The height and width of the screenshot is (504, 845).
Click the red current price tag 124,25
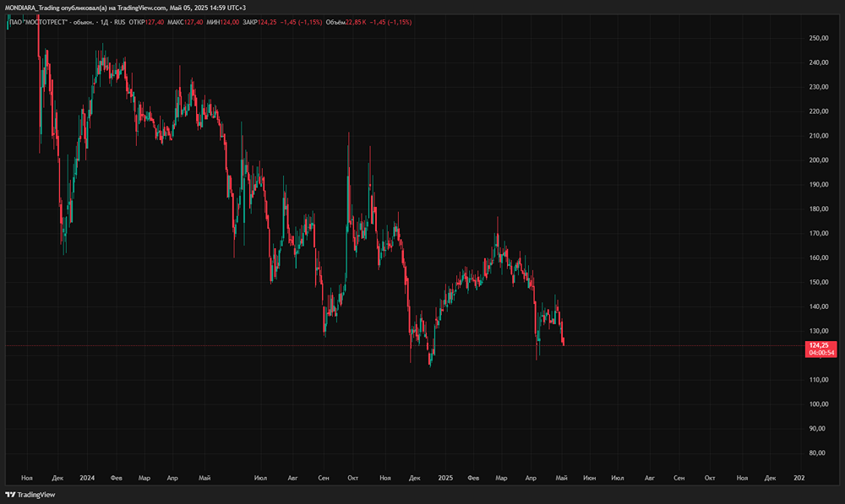tap(819, 345)
